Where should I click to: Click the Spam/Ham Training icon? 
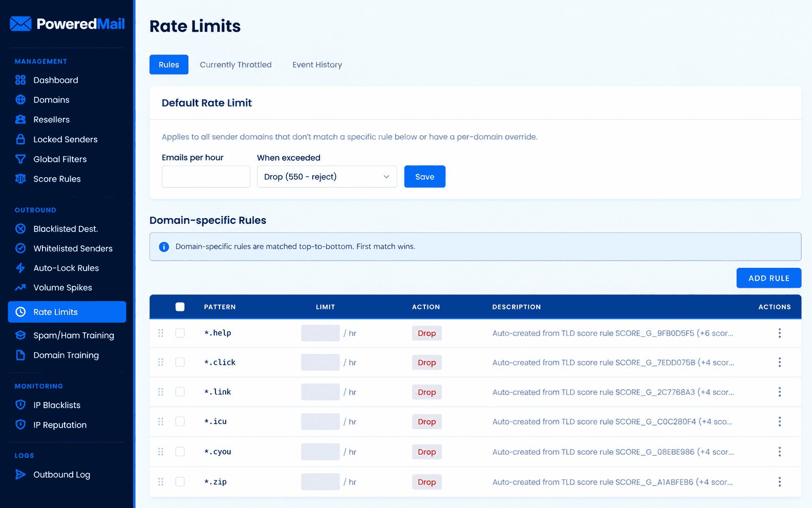pos(20,335)
